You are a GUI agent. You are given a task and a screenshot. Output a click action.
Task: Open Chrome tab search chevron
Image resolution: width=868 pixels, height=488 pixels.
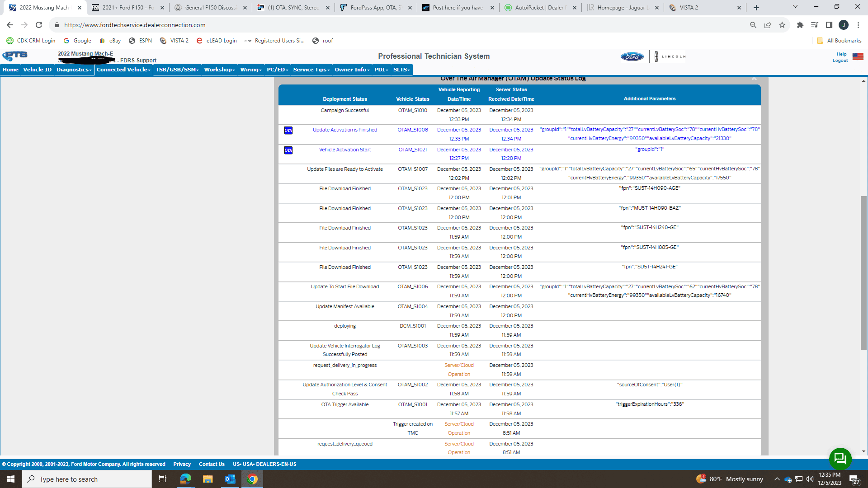coord(795,7)
